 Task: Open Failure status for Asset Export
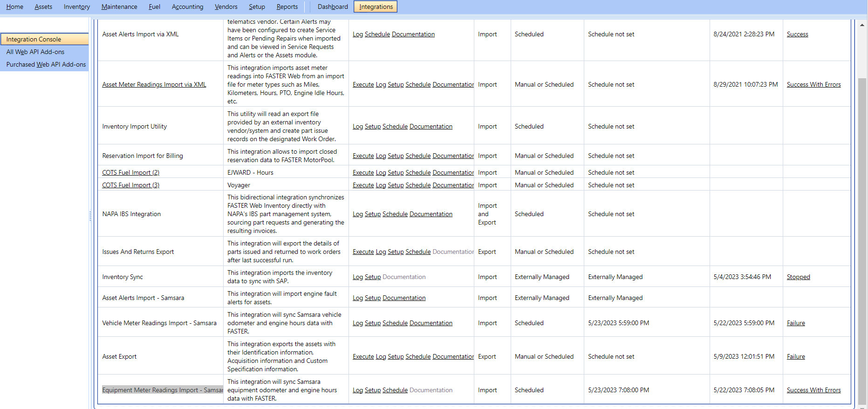tap(796, 356)
